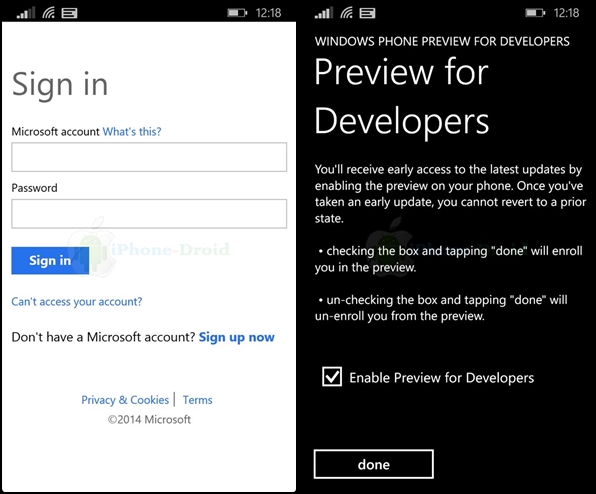Focus the Password input field
The height and width of the screenshot is (494, 596).
(x=149, y=214)
